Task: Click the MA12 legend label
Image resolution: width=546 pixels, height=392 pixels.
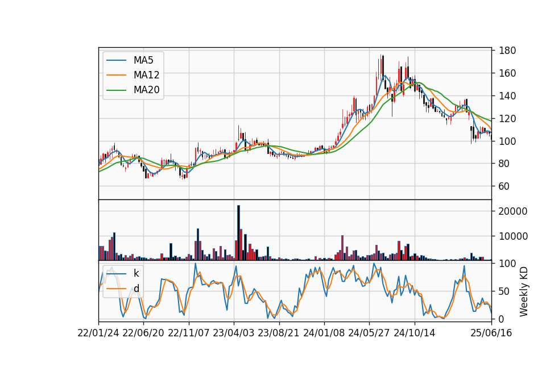Action: 146,75
